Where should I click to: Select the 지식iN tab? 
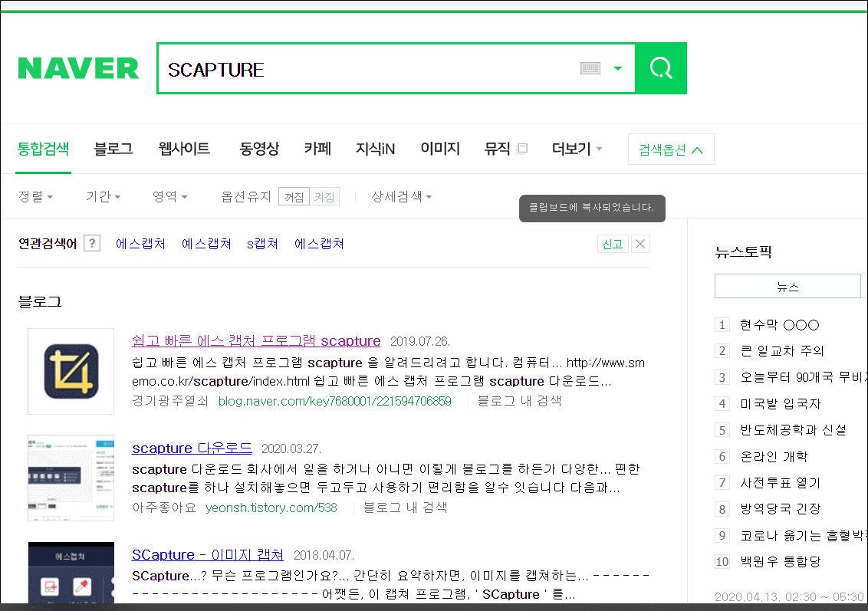(x=375, y=149)
